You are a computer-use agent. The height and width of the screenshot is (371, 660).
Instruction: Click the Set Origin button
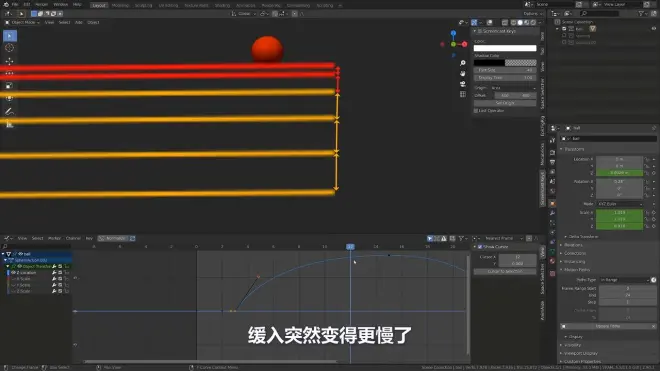[x=505, y=103]
